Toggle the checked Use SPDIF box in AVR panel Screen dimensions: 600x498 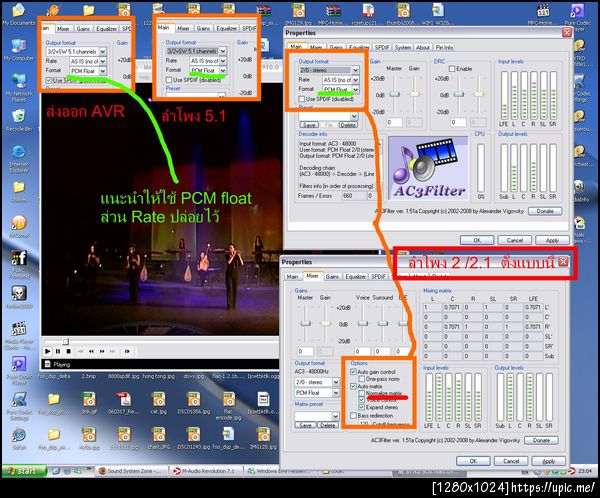(x=49, y=80)
